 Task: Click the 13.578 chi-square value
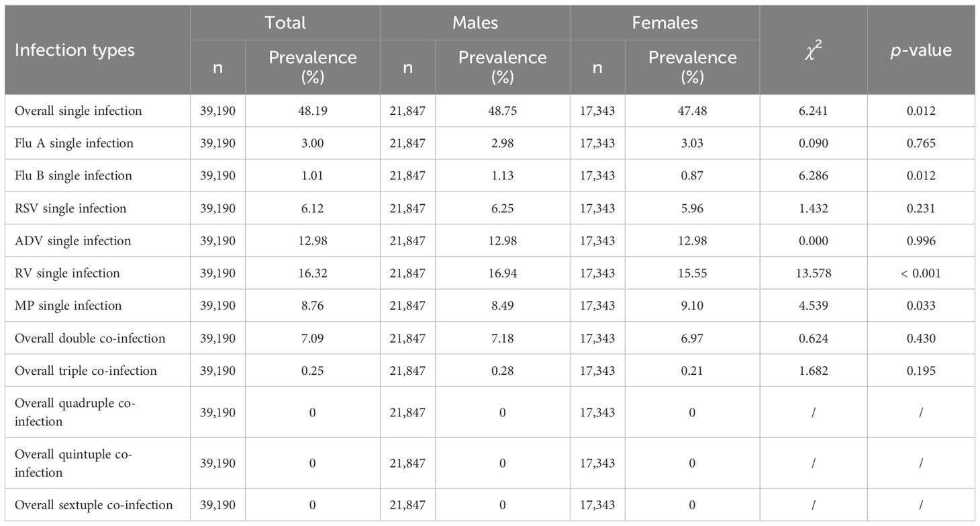click(x=813, y=273)
